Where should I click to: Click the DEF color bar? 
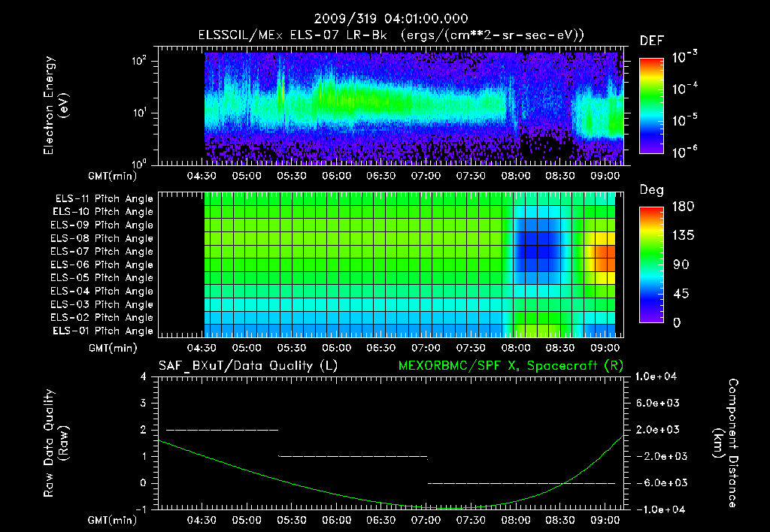651,105
